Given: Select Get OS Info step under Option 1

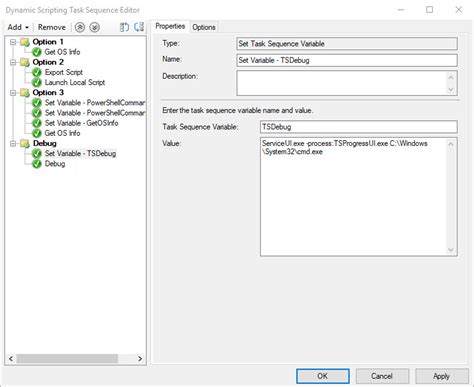Looking at the screenshot, I should coord(62,52).
